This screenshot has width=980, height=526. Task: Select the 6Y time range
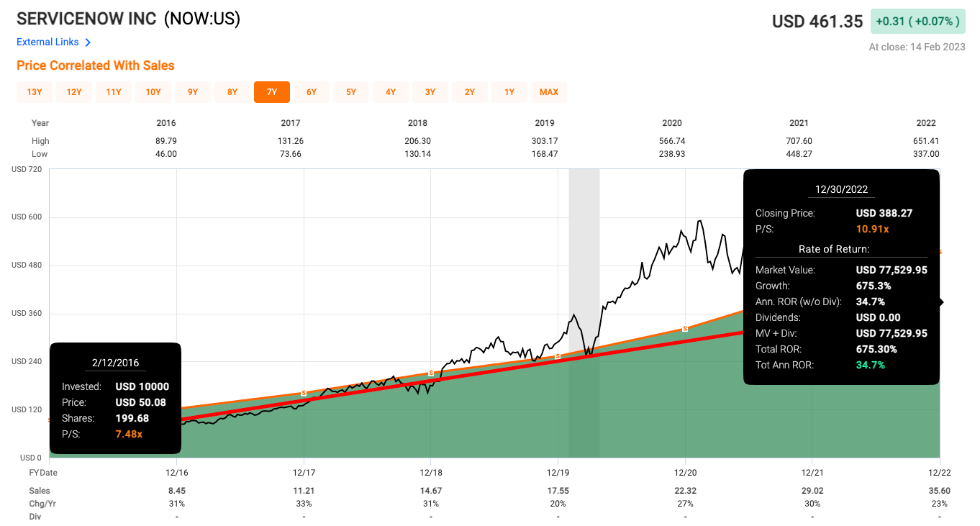[x=312, y=92]
